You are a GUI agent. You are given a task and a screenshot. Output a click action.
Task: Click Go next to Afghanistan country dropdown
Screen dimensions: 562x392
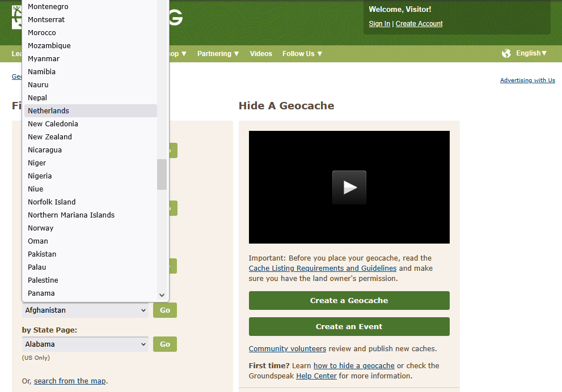coord(165,310)
